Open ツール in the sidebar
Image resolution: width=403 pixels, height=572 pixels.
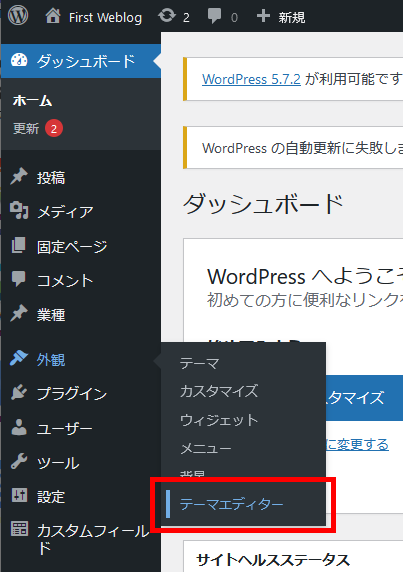58,463
